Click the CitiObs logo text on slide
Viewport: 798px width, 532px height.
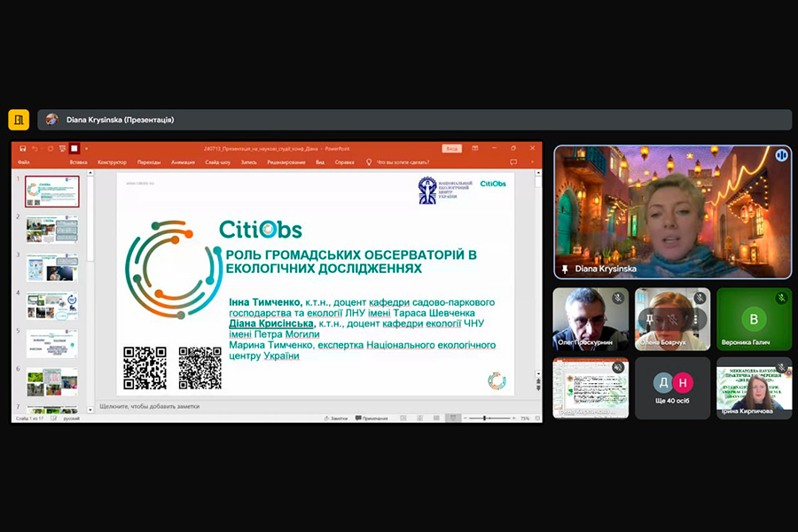click(x=261, y=230)
